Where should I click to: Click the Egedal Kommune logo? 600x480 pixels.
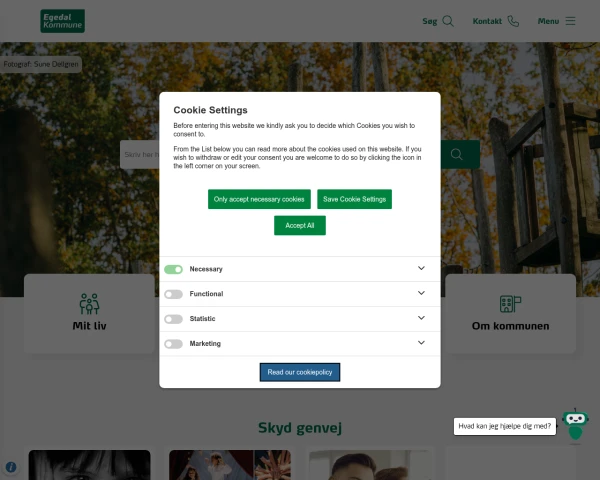point(62,21)
